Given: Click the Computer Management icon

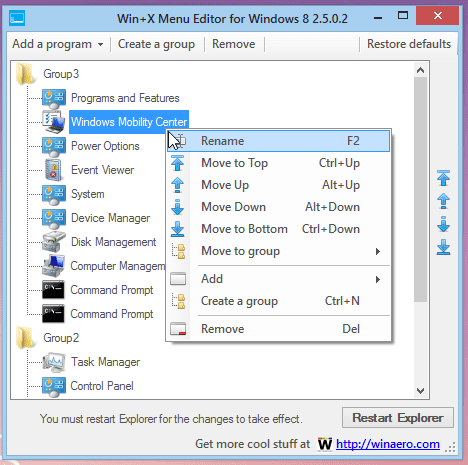Looking at the screenshot, I should pos(54,266).
